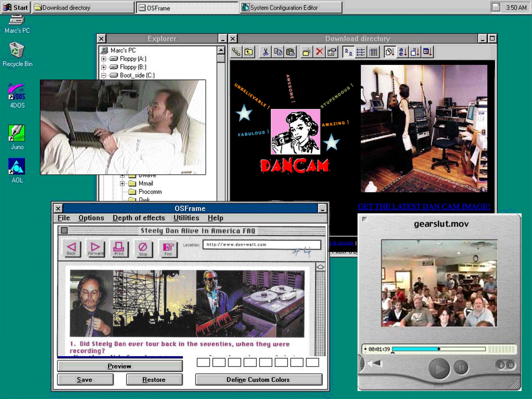Toggle details list view in Download directory

[373, 52]
